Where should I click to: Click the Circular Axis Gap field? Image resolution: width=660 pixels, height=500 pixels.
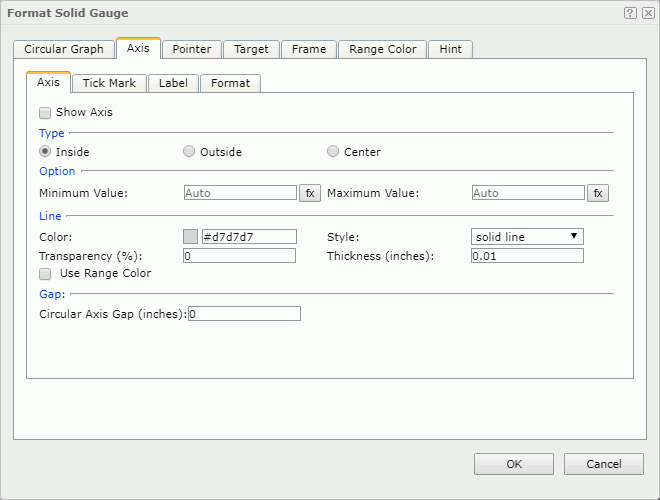click(244, 314)
